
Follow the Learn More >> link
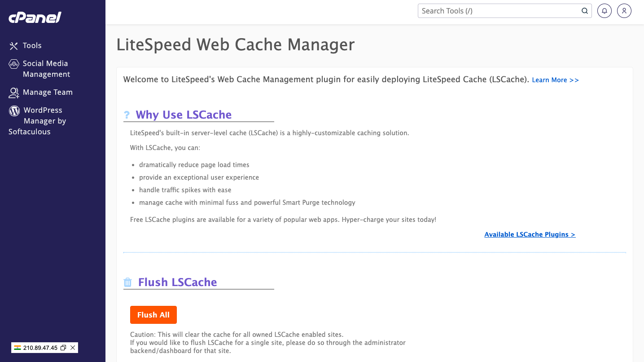pyautogui.click(x=555, y=80)
